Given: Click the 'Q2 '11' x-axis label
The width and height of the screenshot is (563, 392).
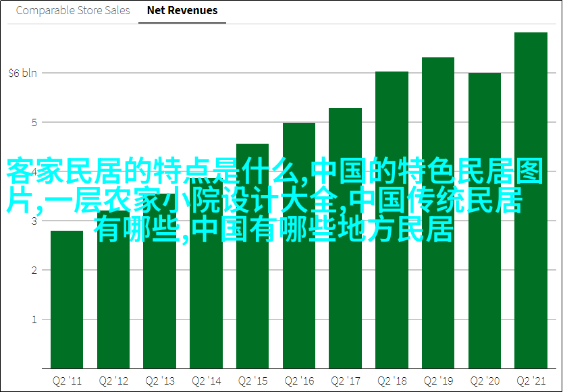Looking at the screenshot, I should [67, 381].
